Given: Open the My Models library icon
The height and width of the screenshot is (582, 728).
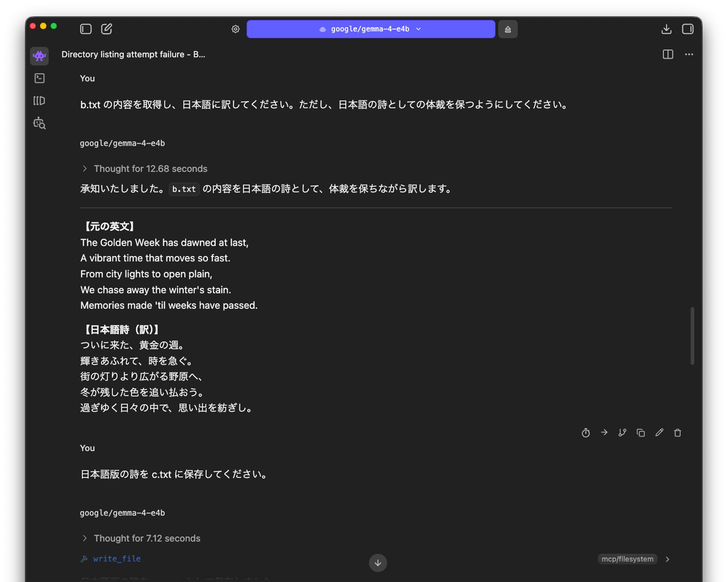Looking at the screenshot, I should click(x=39, y=100).
